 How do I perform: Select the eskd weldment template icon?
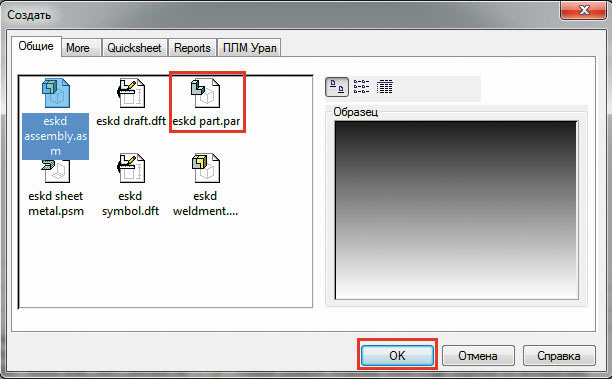[206, 168]
